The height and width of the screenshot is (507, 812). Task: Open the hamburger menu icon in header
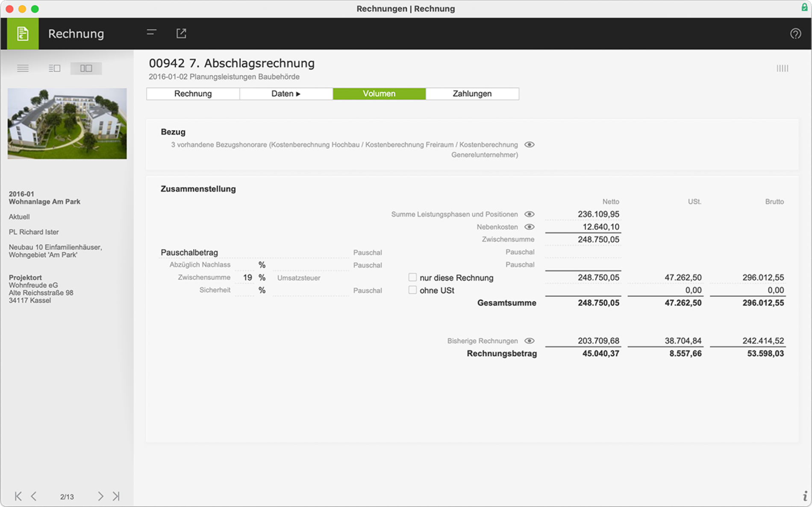[151, 33]
